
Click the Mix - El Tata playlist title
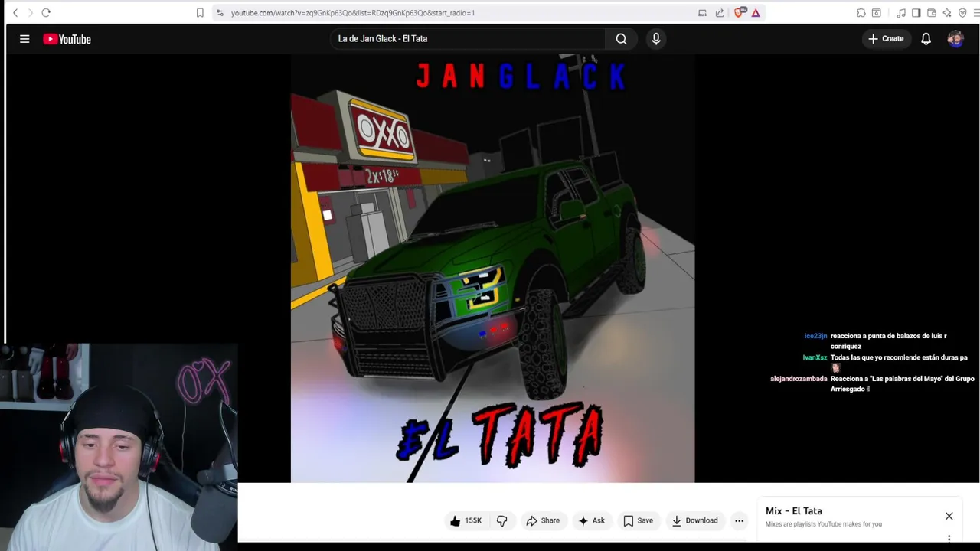point(794,511)
